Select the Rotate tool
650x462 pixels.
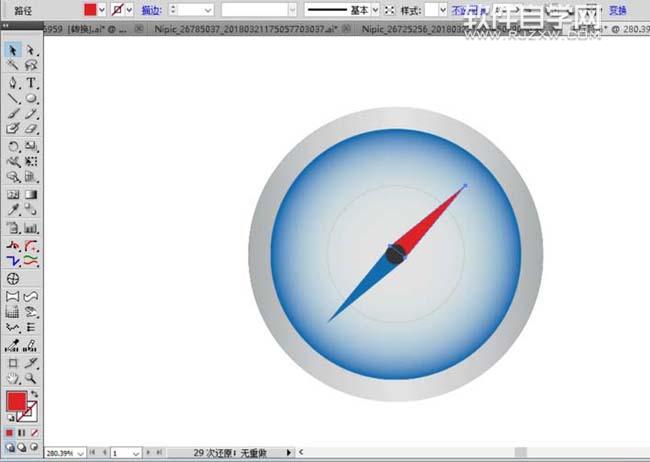(x=12, y=146)
